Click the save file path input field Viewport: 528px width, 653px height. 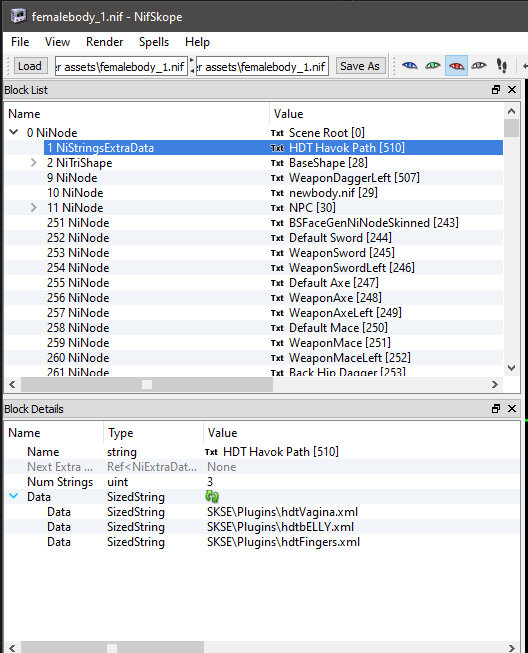click(x=262, y=66)
